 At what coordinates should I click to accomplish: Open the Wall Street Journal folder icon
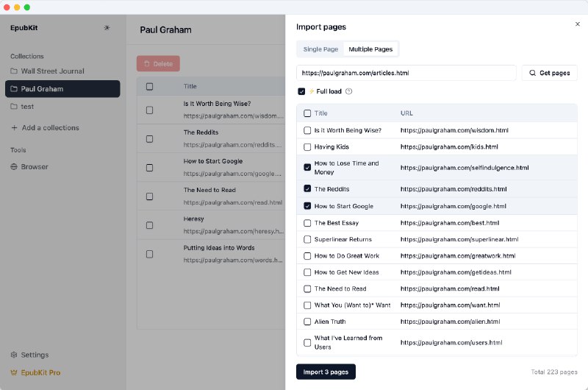(14, 71)
